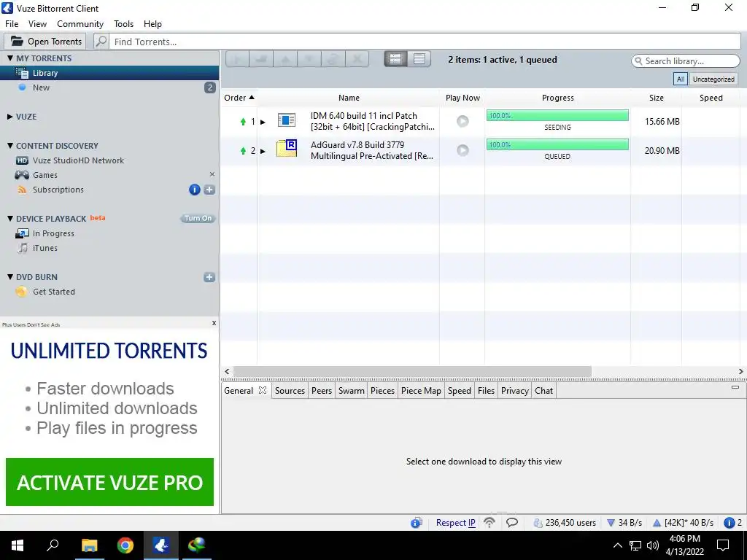Close the ad panel
The height and width of the screenshot is (560, 747).
coord(214,323)
